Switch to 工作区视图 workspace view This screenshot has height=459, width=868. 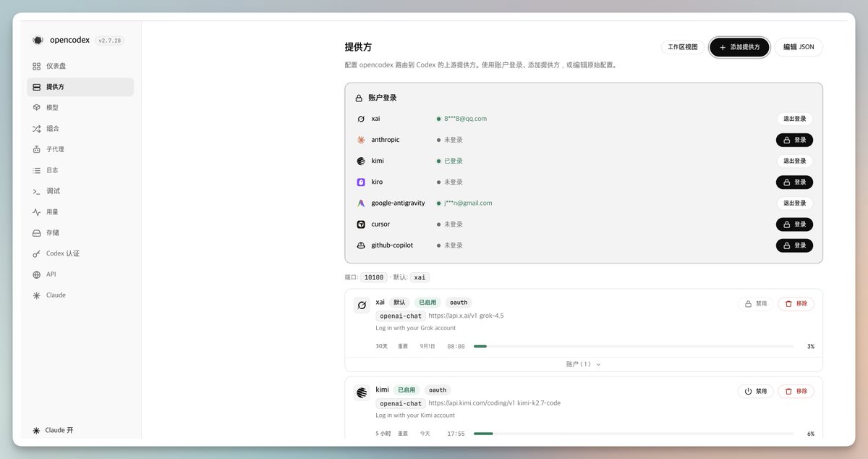pyautogui.click(x=683, y=47)
